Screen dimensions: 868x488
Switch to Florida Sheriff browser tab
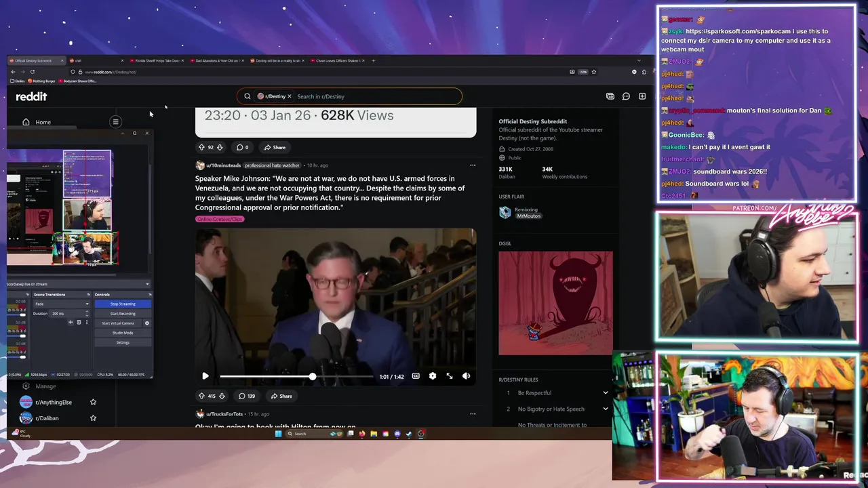(x=155, y=61)
